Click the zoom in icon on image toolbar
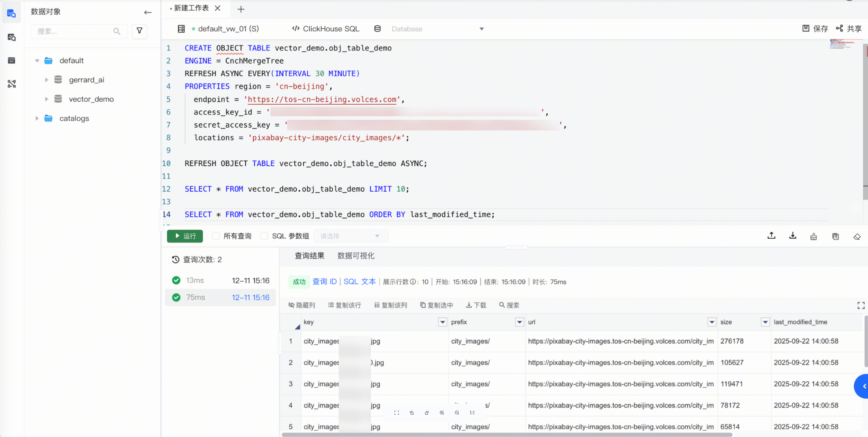Viewport: 868px width, 437px height. tap(441, 413)
